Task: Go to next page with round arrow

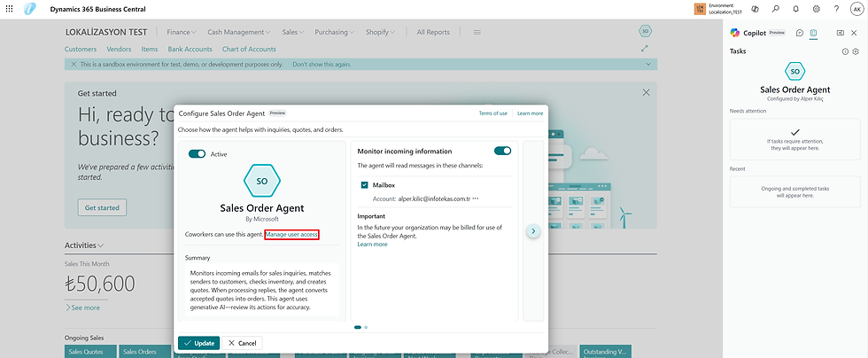Action: point(533,231)
